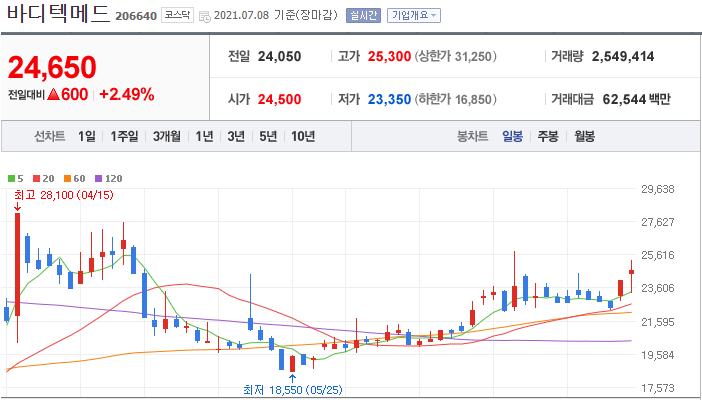The image size is (702, 400).
Task: Click the 거래대금 value 62,544 백만
Action: tap(636, 99)
